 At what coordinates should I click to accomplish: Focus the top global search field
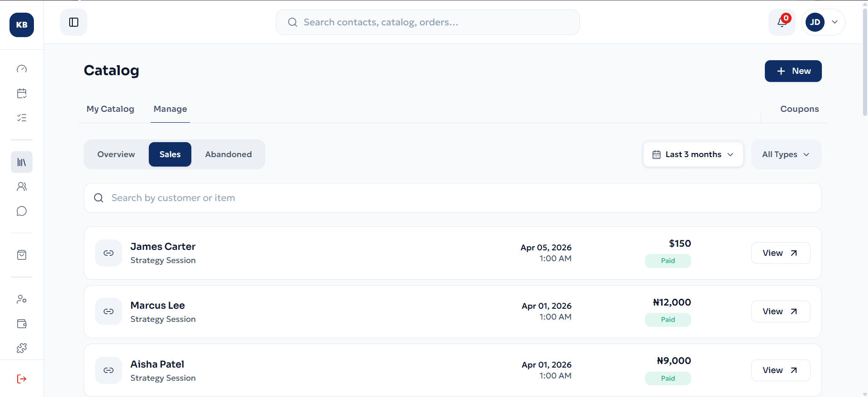click(x=428, y=22)
